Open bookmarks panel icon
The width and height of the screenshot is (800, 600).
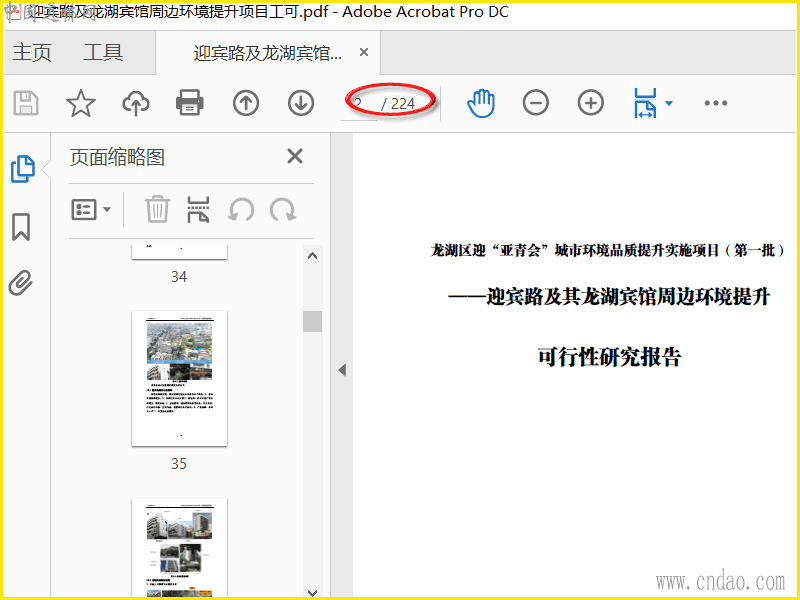click(21, 227)
